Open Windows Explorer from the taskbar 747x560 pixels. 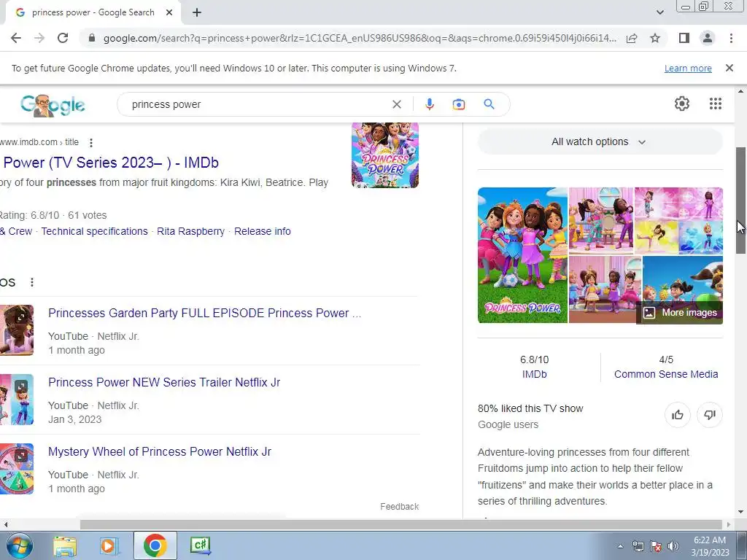click(x=65, y=545)
